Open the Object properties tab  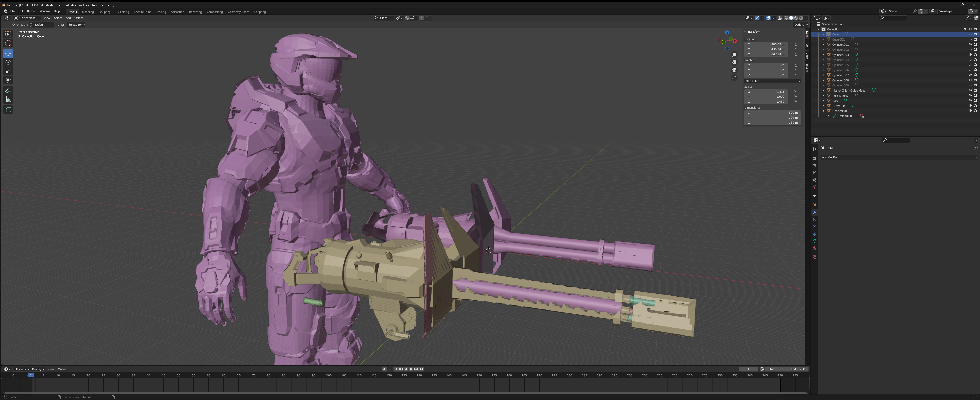pos(814,205)
